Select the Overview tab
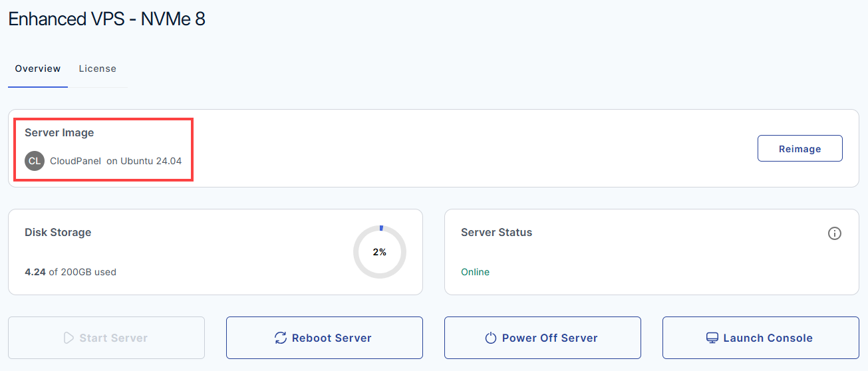 pos(38,68)
